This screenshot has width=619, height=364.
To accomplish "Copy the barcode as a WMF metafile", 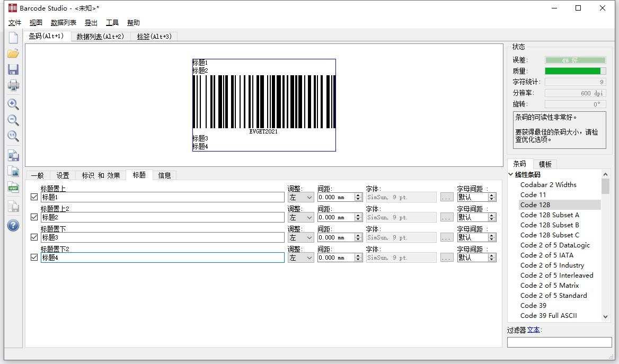I will (x=13, y=187).
